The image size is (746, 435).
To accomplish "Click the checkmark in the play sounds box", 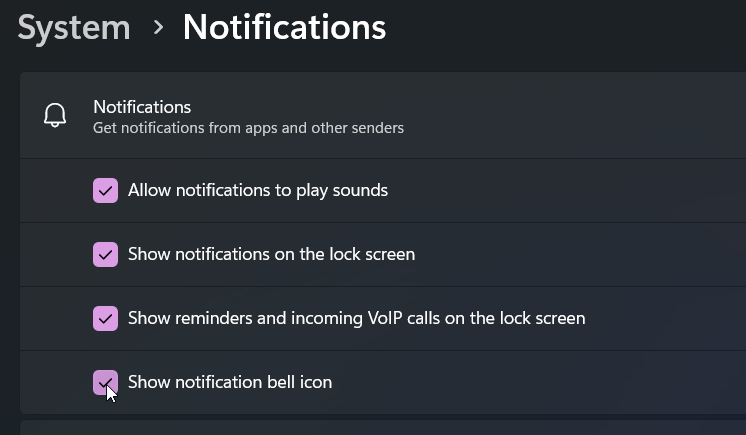I will point(105,191).
